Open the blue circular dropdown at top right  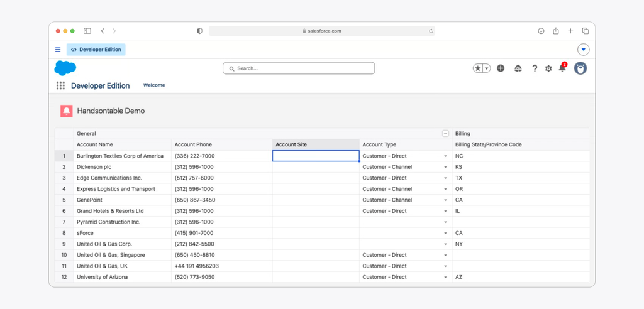click(x=583, y=50)
